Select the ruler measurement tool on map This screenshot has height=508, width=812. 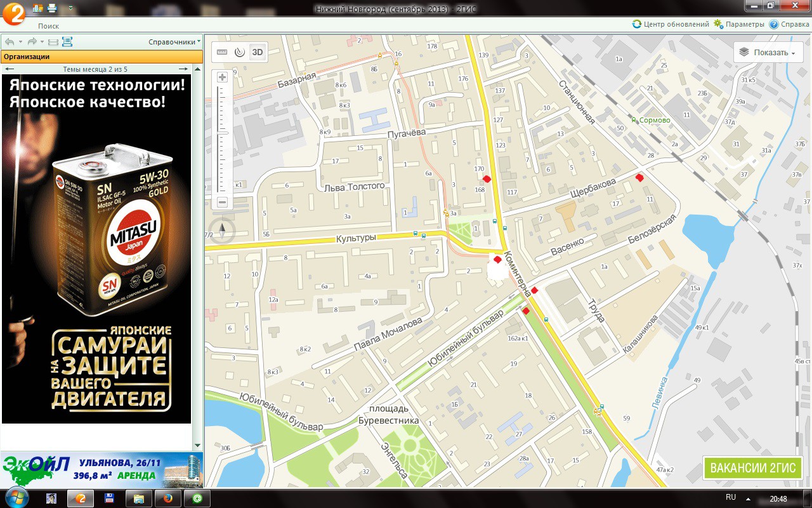[x=222, y=52]
